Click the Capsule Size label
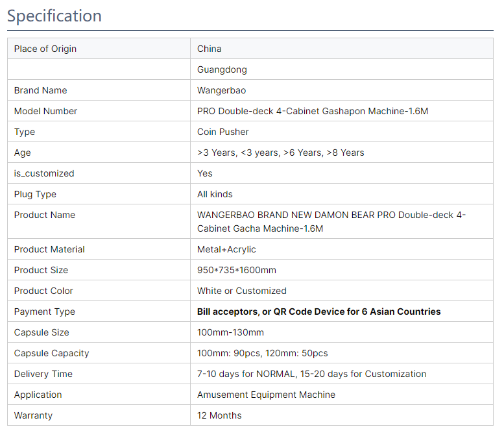504x440 pixels. (x=42, y=332)
